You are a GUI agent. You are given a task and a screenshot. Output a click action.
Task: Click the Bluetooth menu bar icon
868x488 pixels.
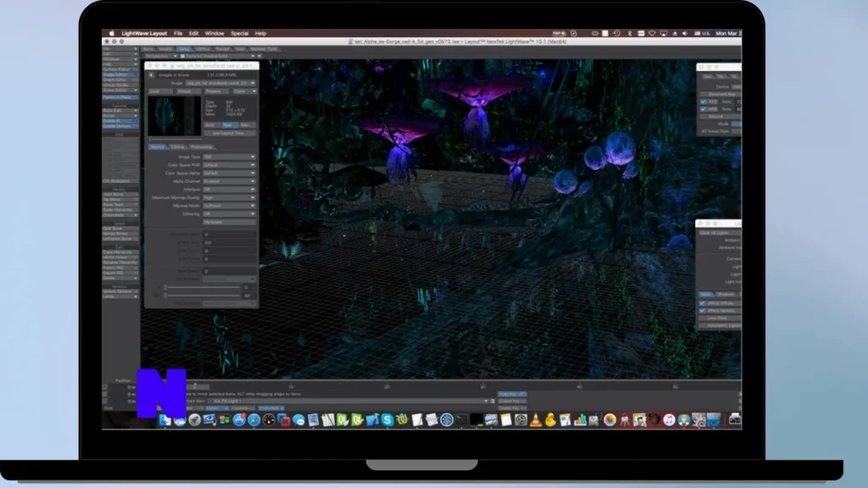click(630, 33)
